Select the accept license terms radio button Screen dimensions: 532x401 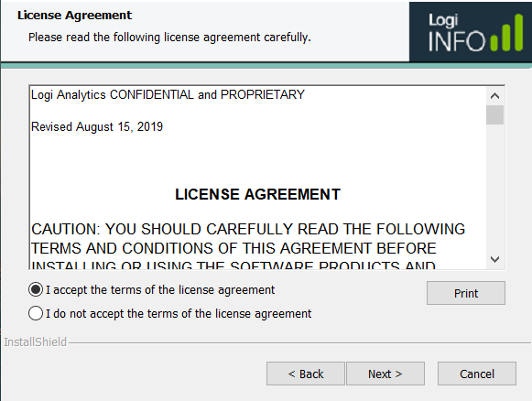click(36, 289)
